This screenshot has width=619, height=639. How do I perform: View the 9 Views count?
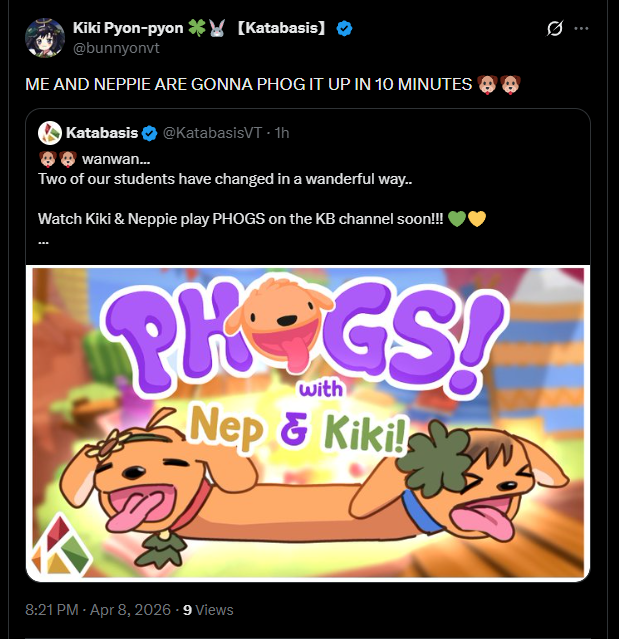coord(208,610)
